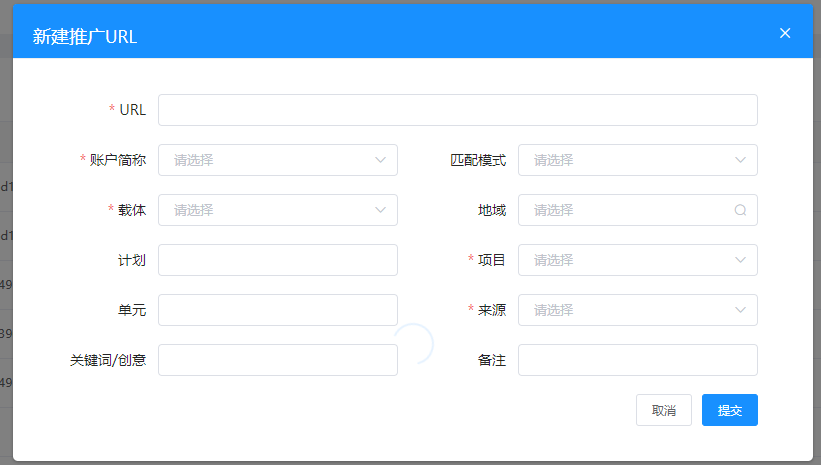Close the 新建推广URL dialog
The height and width of the screenshot is (465, 821).
784,33
